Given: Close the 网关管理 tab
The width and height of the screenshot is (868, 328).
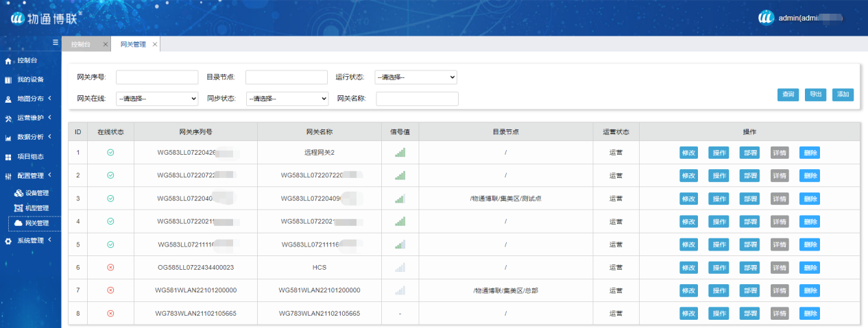Looking at the screenshot, I should pos(155,45).
